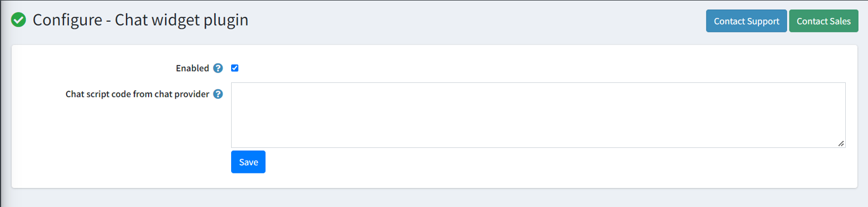Click the blue Save button
The width and height of the screenshot is (868, 207).
248,162
